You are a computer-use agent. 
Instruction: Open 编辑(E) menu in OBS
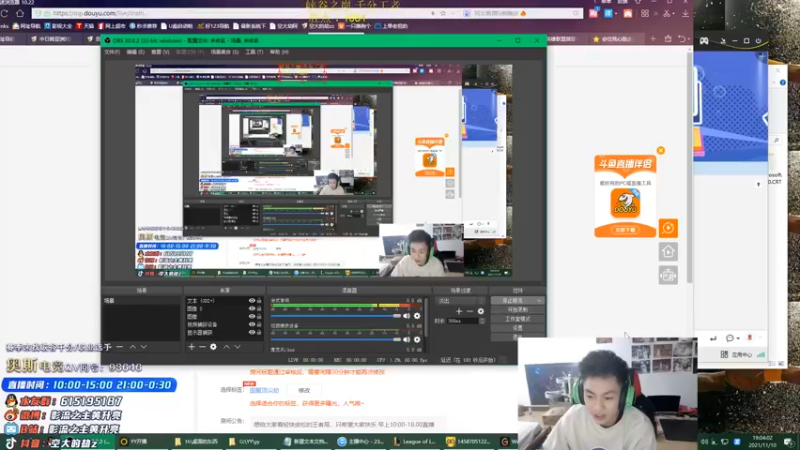click(135, 52)
